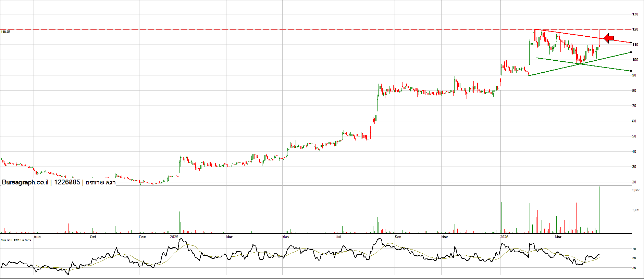Select the rising green trendline's right endpoint

[x=631, y=52]
